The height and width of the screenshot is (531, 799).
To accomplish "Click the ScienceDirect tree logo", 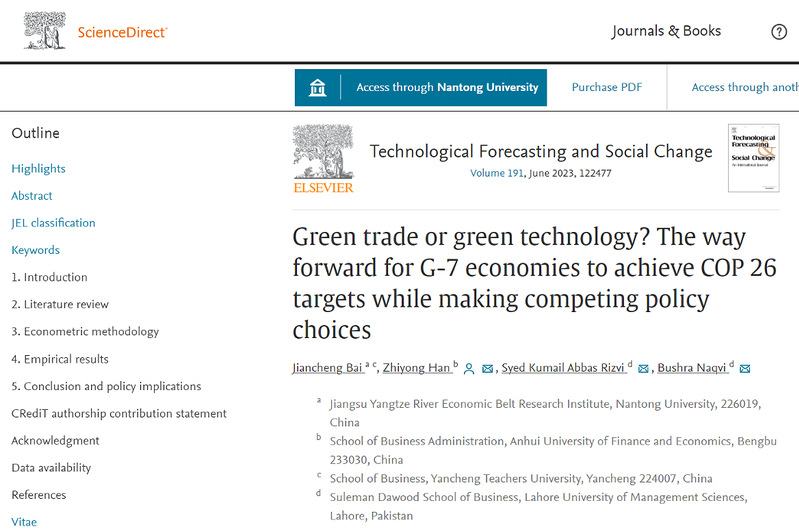I will (x=45, y=31).
